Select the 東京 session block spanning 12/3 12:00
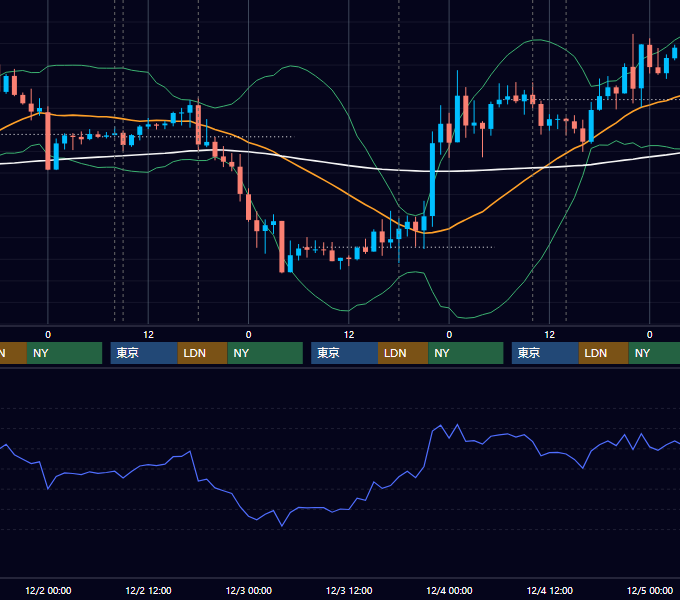680x600 pixels. pyautogui.click(x=345, y=353)
